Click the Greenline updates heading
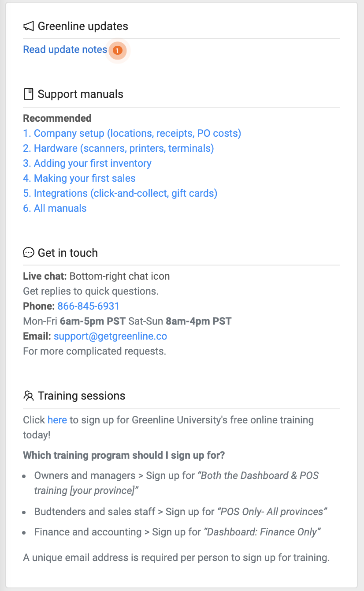The height and width of the screenshot is (591, 364). pos(83,26)
